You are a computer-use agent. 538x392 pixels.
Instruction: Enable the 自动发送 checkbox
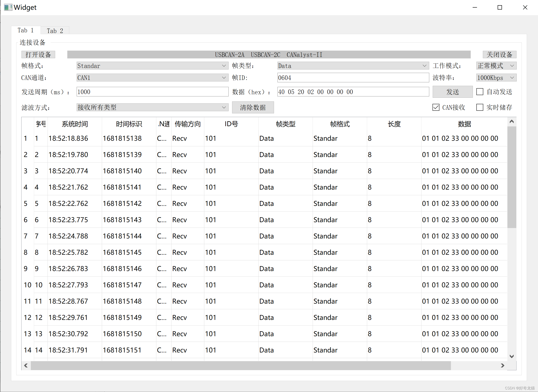480,92
